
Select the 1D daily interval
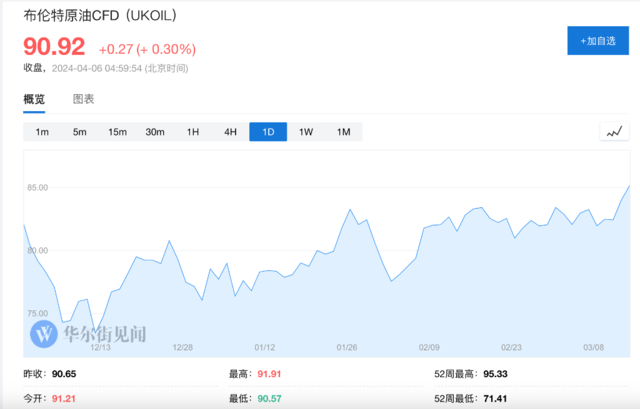(x=268, y=132)
